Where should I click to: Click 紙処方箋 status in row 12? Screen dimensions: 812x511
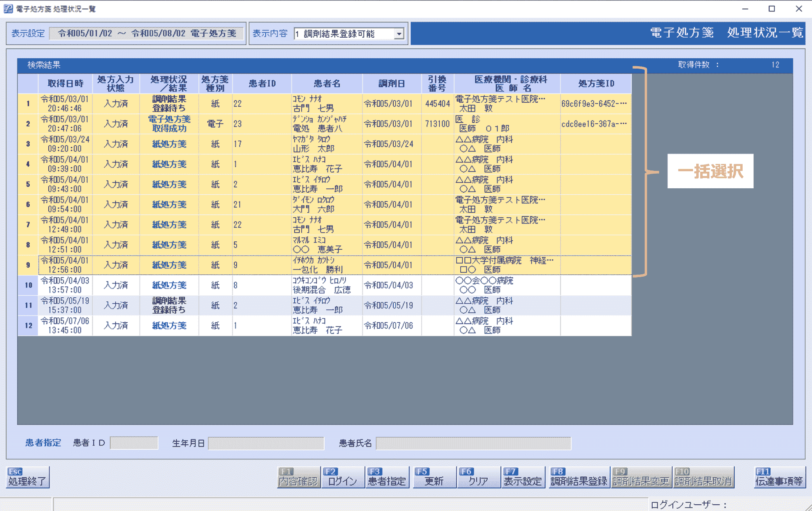coord(169,325)
